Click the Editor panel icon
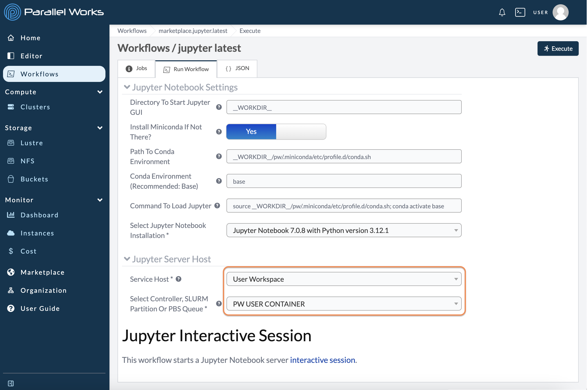This screenshot has height=390, width=588. tap(11, 56)
